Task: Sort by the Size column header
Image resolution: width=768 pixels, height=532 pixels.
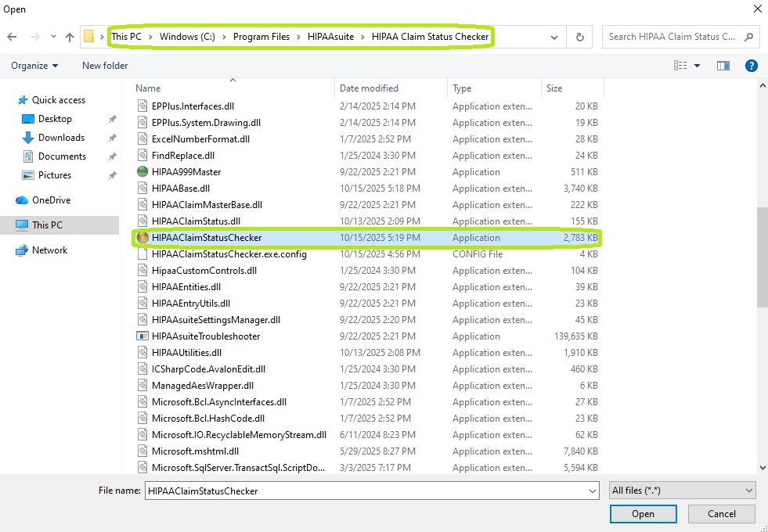Action: tap(554, 88)
